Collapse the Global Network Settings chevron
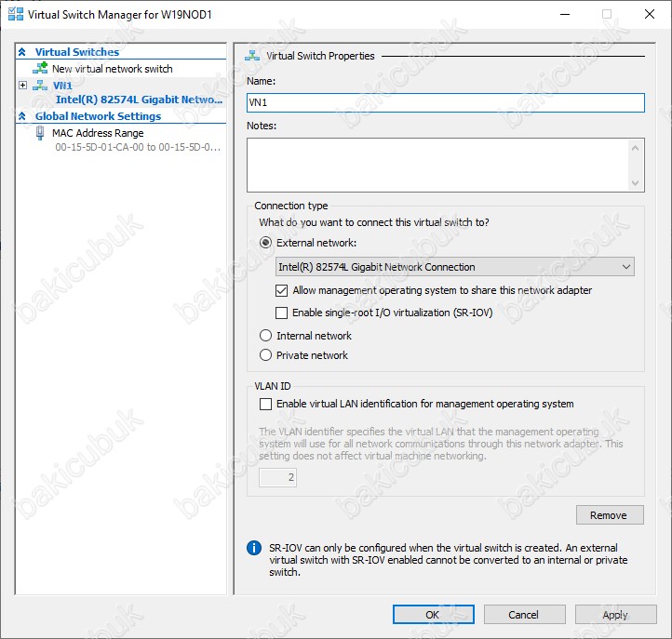672x639 pixels. (x=23, y=116)
